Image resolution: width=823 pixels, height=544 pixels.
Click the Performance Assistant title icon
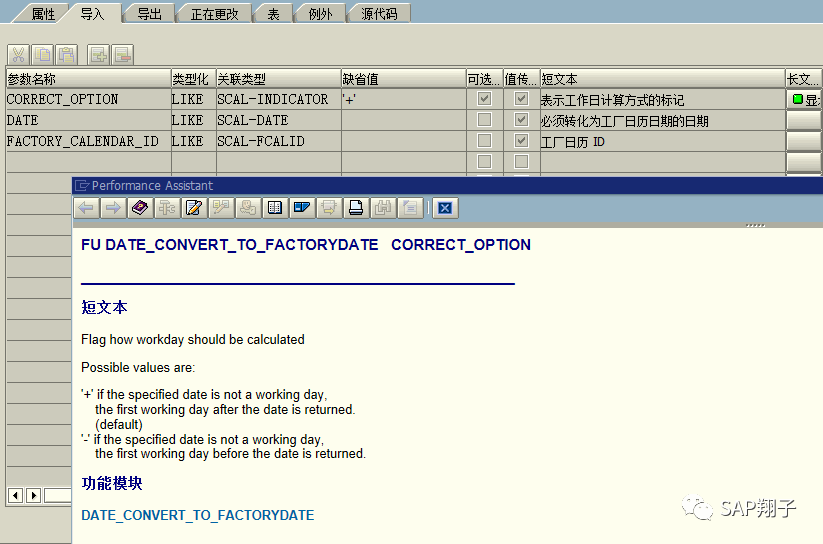pyautogui.click(x=82, y=185)
